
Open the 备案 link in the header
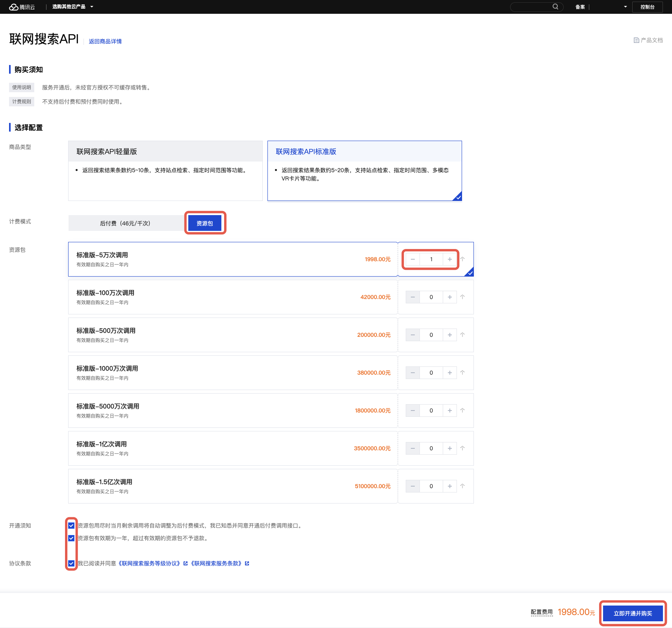tap(580, 7)
